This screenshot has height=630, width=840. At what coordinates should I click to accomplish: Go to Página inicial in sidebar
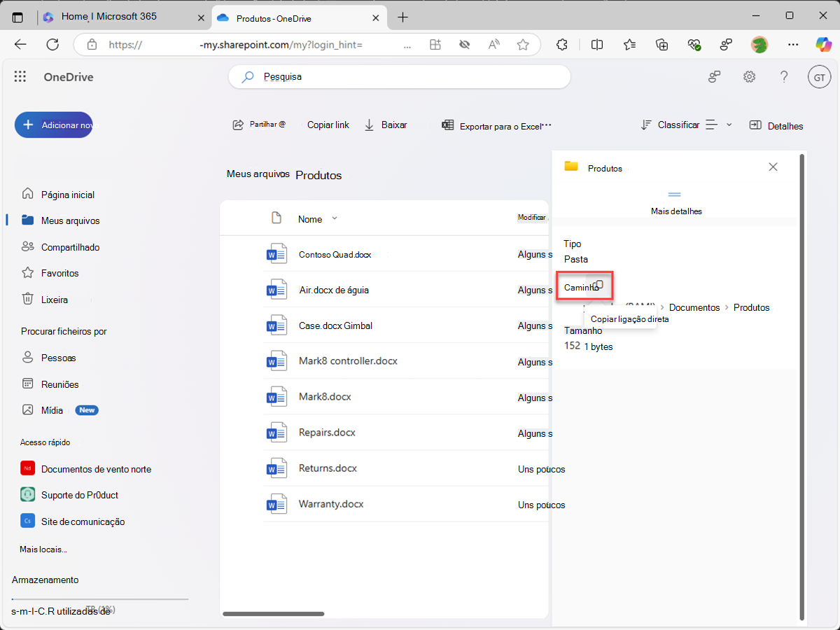point(59,195)
